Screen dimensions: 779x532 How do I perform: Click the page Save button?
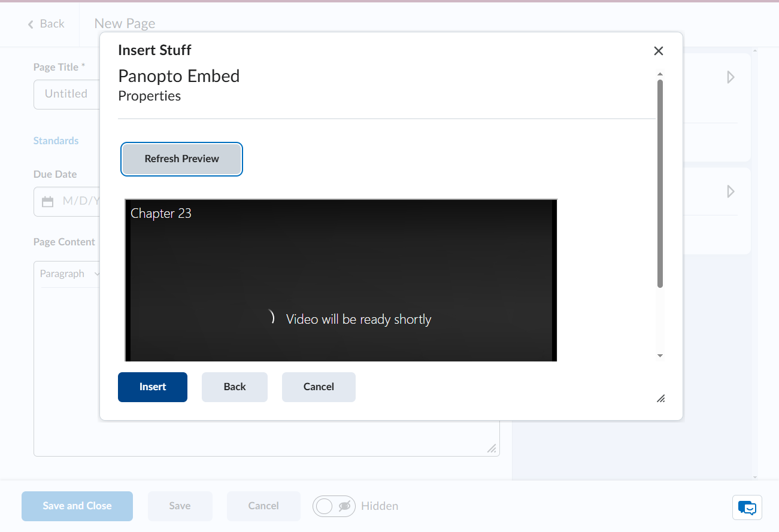point(180,506)
